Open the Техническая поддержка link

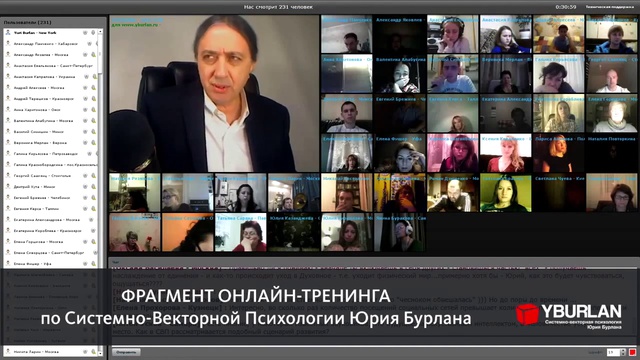point(609,7)
